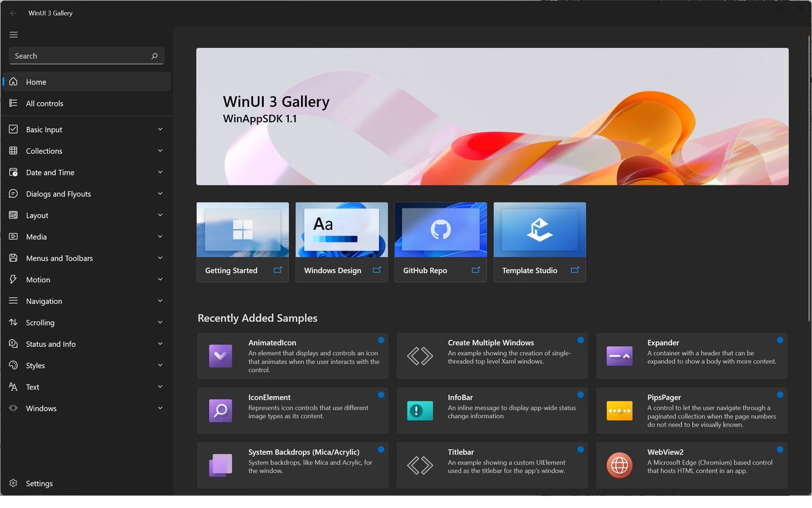
Task: Click the Scrolling arrows icon
Action: [x=14, y=323]
